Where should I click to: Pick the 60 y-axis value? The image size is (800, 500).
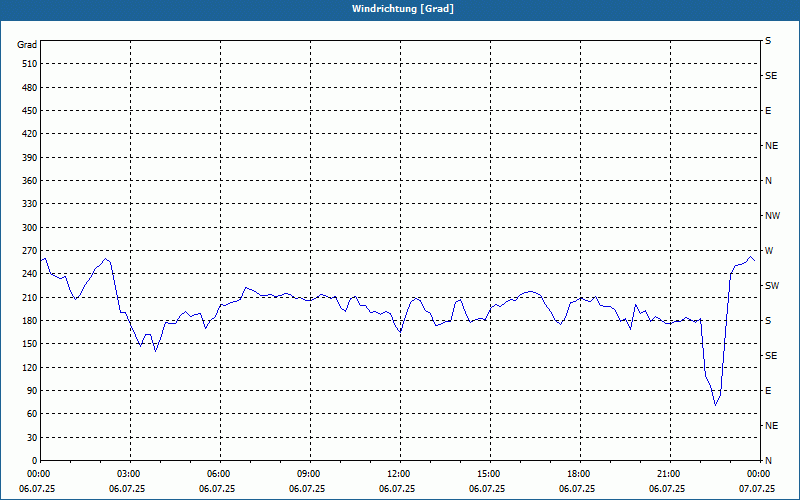click(x=32, y=414)
